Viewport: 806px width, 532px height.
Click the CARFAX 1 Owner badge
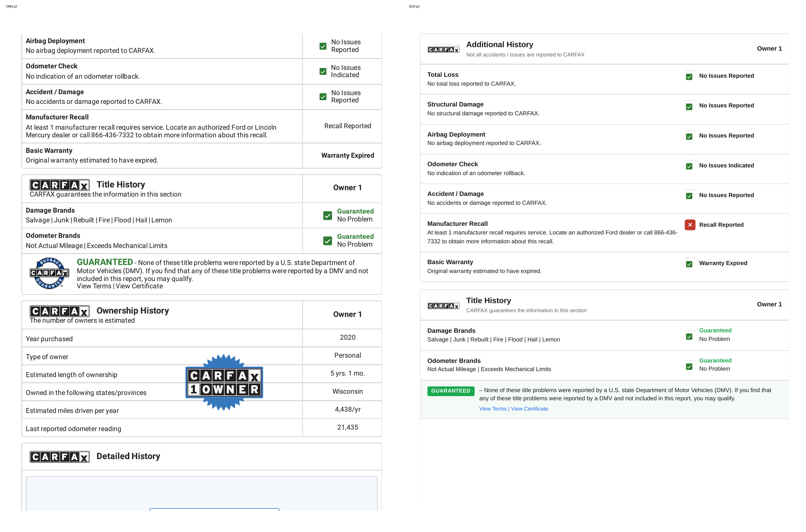(x=224, y=382)
